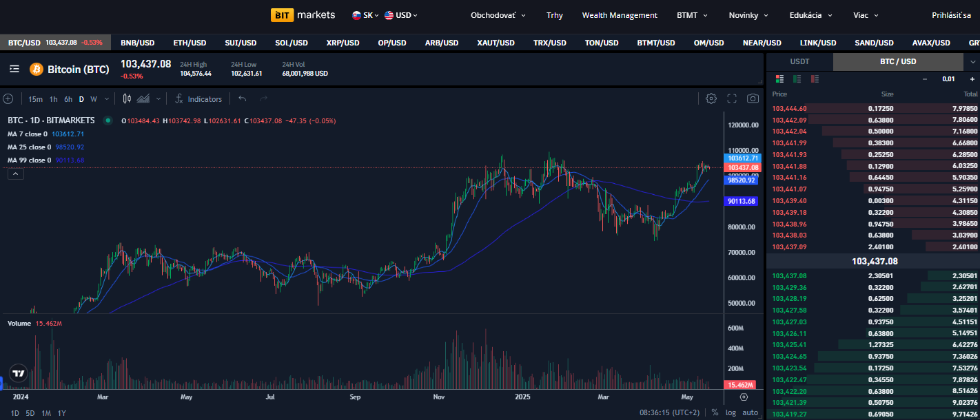Collapse the indicator legend chevron
The image size is (980, 420).
pyautogui.click(x=16, y=174)
